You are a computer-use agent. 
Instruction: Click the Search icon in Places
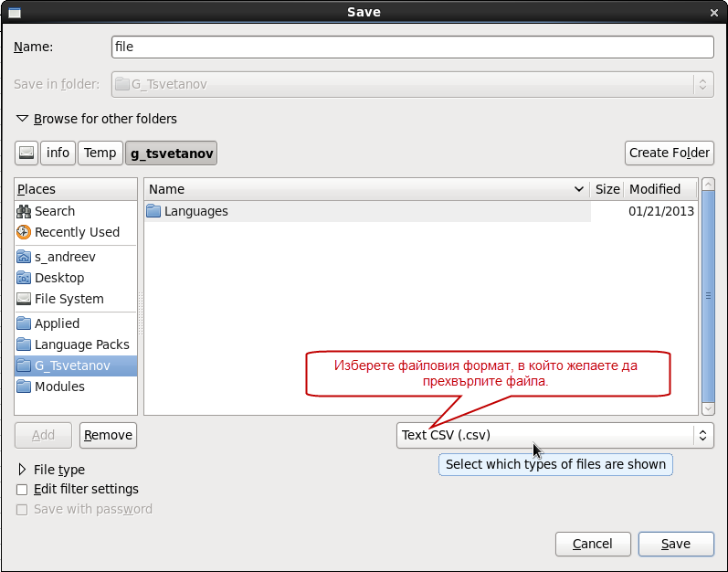[25, 211]
